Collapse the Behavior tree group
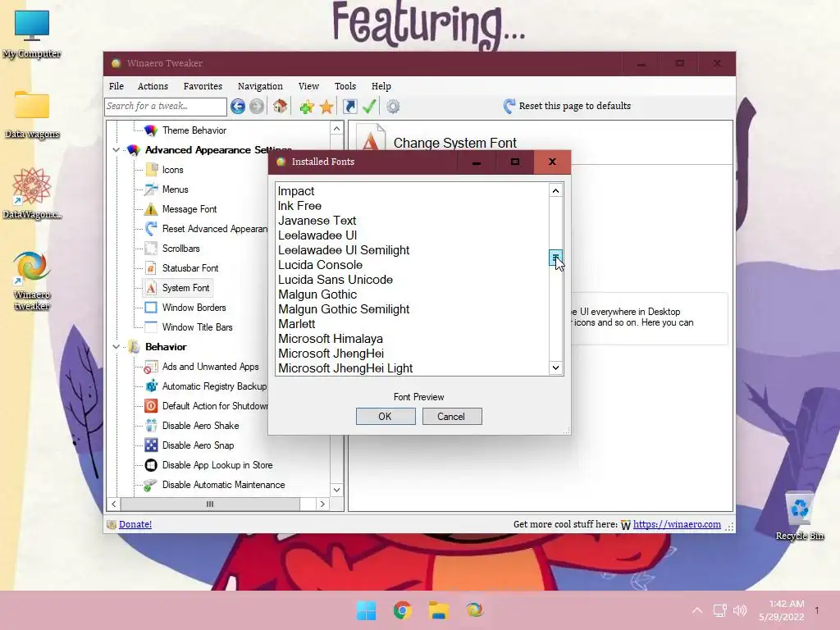 point(116,347)
